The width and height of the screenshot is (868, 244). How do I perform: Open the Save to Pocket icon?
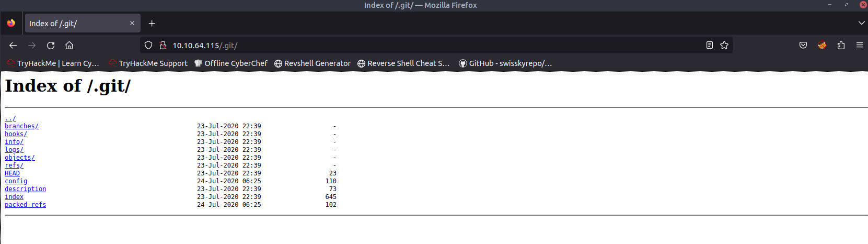[803, 46]
